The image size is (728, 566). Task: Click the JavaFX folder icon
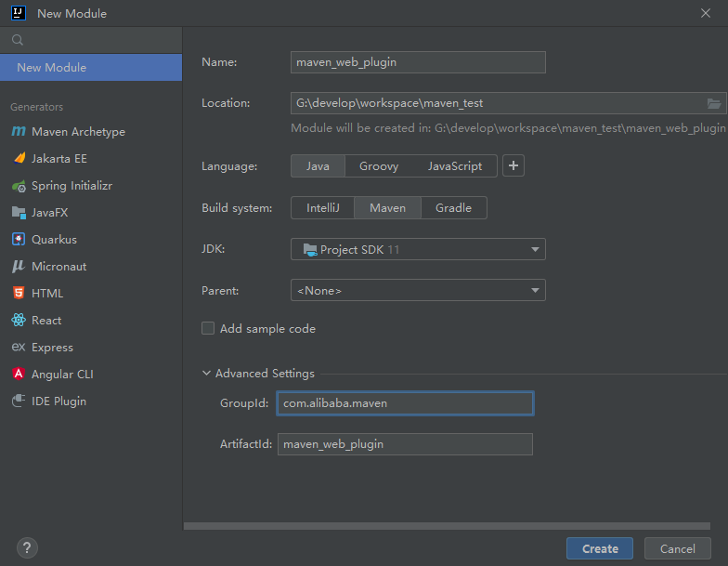pyautogui.click(x=19, y=212)
